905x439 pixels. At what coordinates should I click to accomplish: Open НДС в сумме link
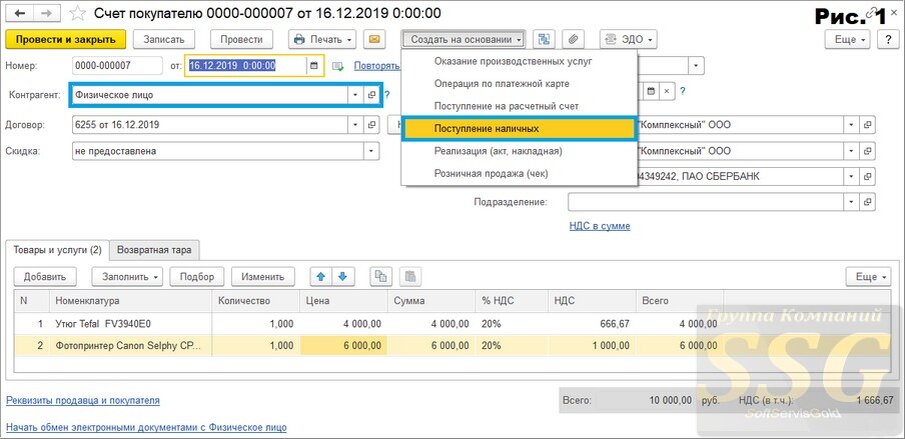599,226
